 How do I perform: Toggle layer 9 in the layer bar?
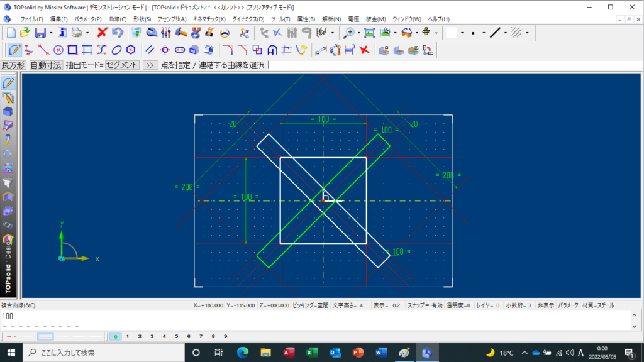point(226,337)
